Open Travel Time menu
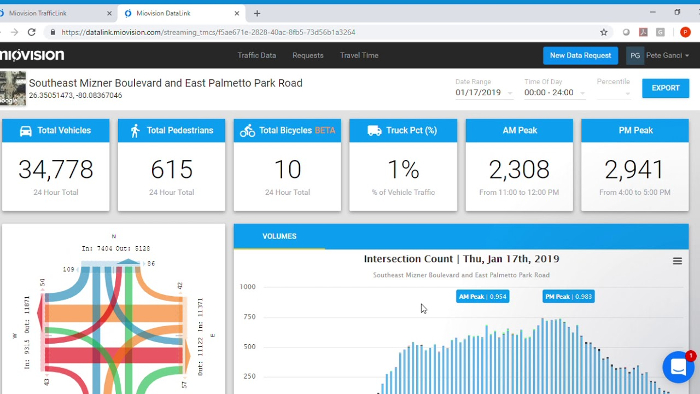This screenshot has width=700, height=394. pos(359,55)
